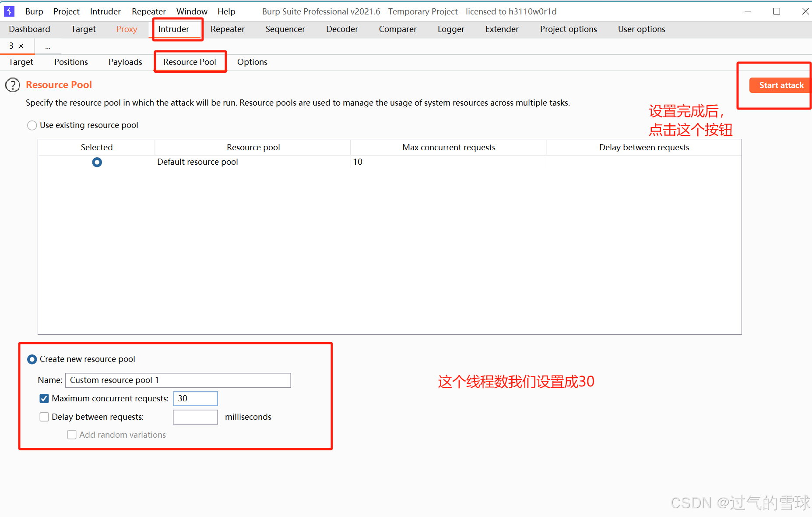This screenshot has height=517, width=812.
Task: Select the Create new resource pool radio
Action: (32, 359)
